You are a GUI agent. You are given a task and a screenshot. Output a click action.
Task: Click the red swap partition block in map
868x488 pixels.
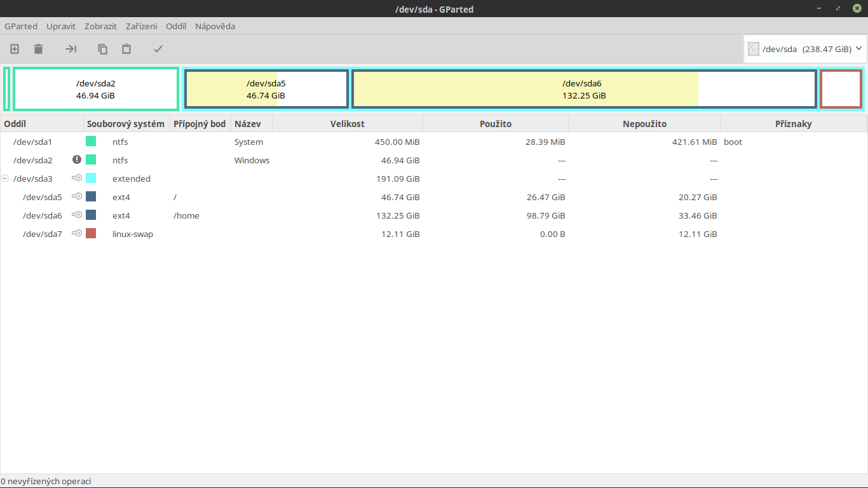tap(841, 90)
